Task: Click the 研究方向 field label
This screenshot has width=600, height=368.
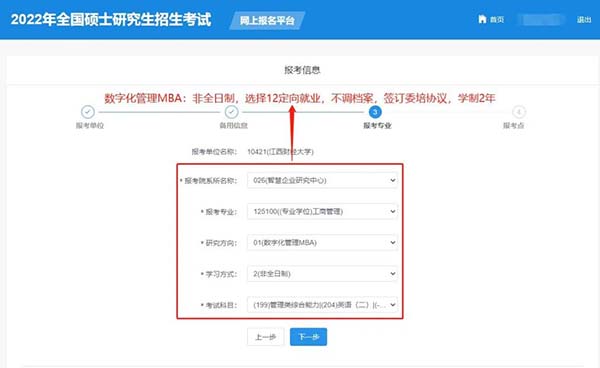Action: (x=221, y=243)
